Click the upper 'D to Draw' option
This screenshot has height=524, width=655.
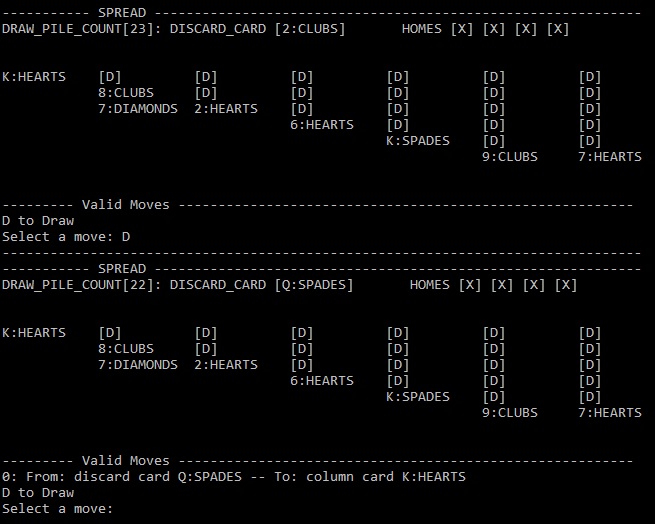tap(38, 221)
